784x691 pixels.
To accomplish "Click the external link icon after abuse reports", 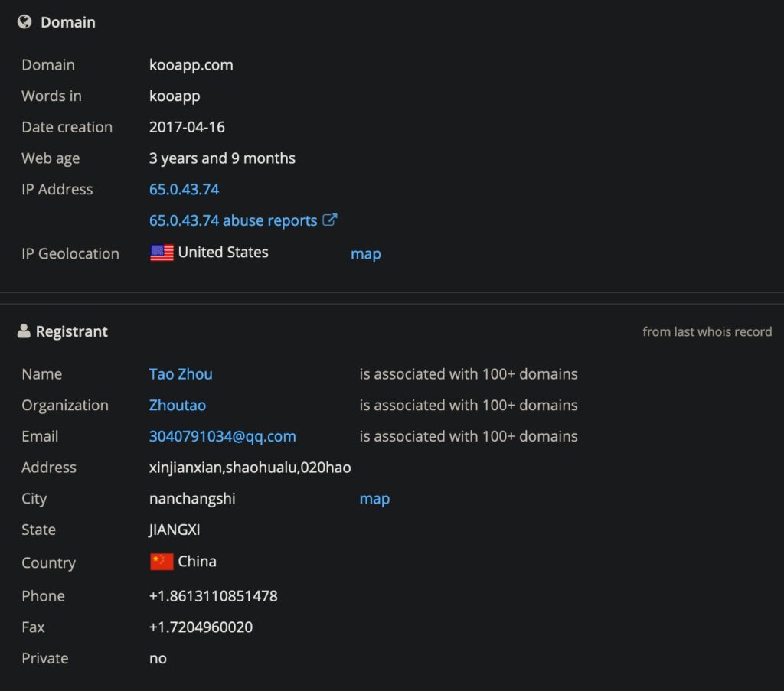I will (329, 220).
